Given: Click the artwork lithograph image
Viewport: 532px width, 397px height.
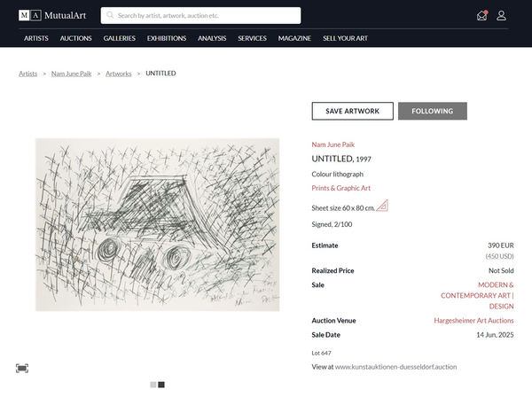Looking at the screenshot, I should [x=158, y=224].
